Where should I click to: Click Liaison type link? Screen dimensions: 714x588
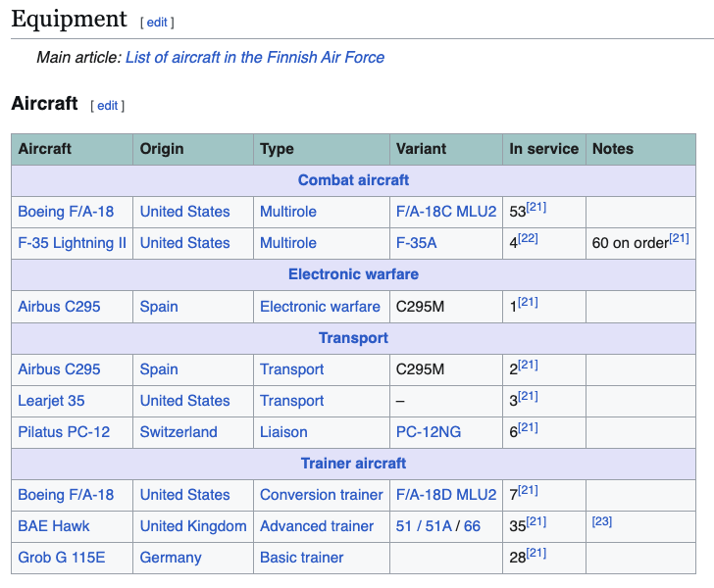[283, 432]
